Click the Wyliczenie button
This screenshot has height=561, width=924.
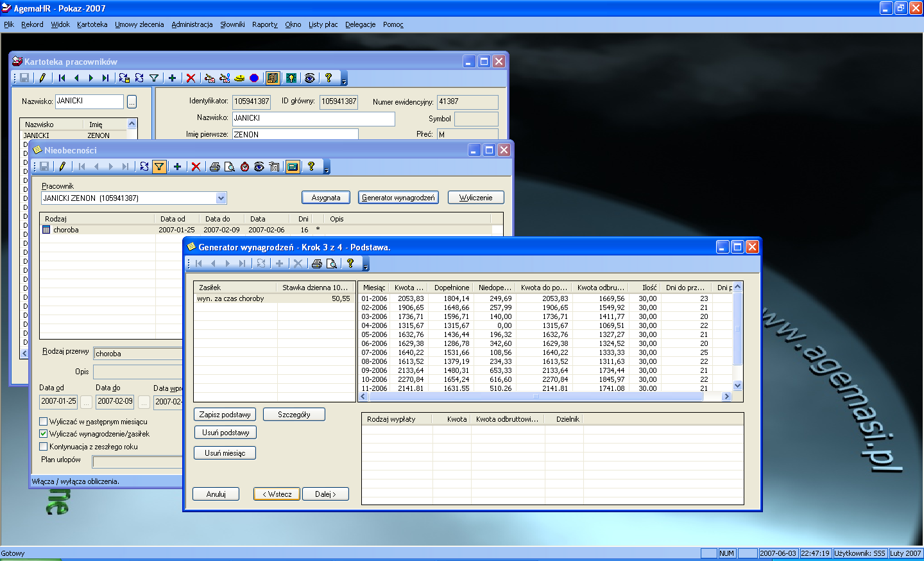coord(476,198)
